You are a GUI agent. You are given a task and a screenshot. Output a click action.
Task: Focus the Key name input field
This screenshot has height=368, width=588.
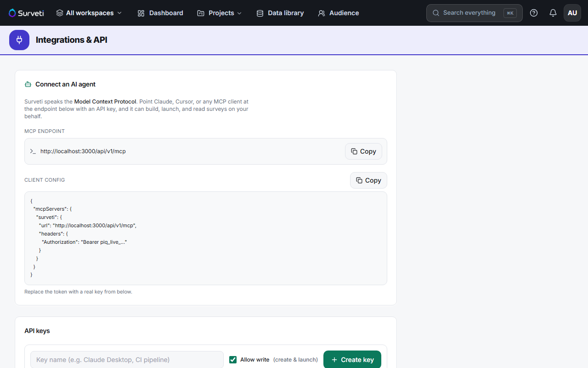tap(127, 360)
